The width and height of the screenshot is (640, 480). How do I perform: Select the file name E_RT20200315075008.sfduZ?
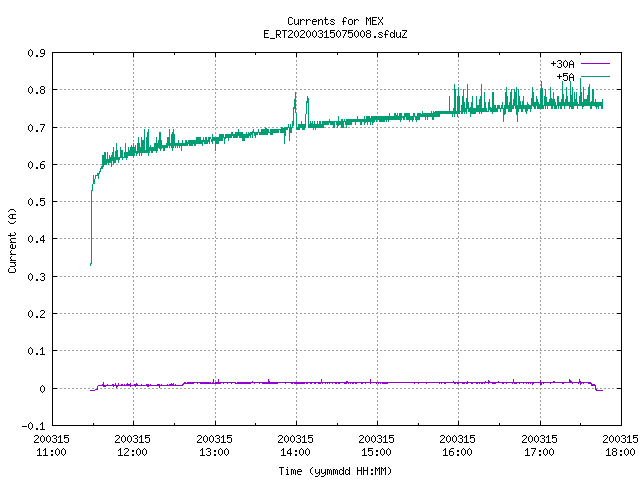point(335,34)
